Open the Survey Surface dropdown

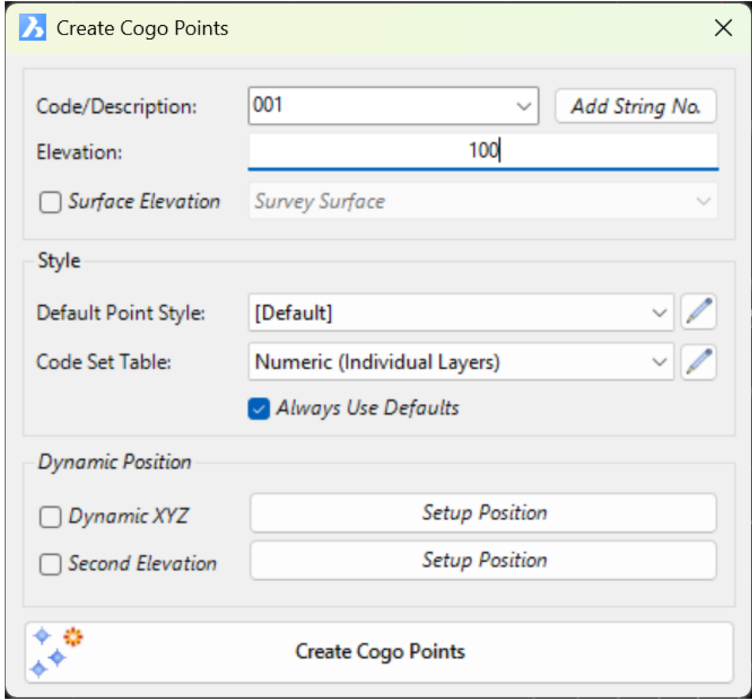703,202
